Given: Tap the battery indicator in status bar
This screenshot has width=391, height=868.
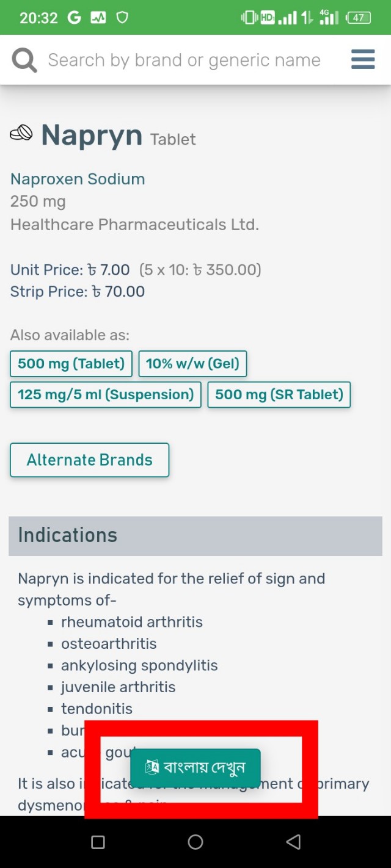Looking at the screenshot, I should [359, 18].
